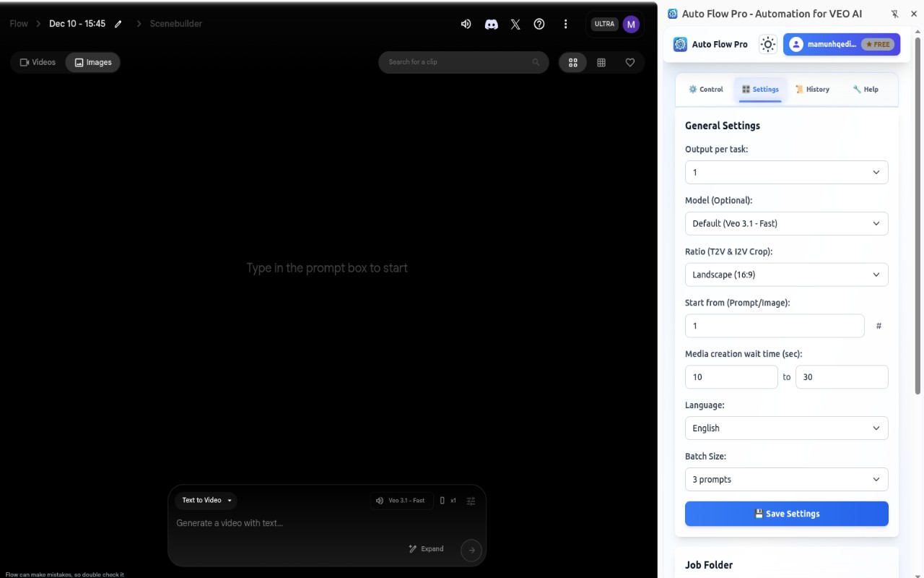The width and height of the screenshot is (924, 578).
Task: Switch to the Control tab
Action: [705, 90]
